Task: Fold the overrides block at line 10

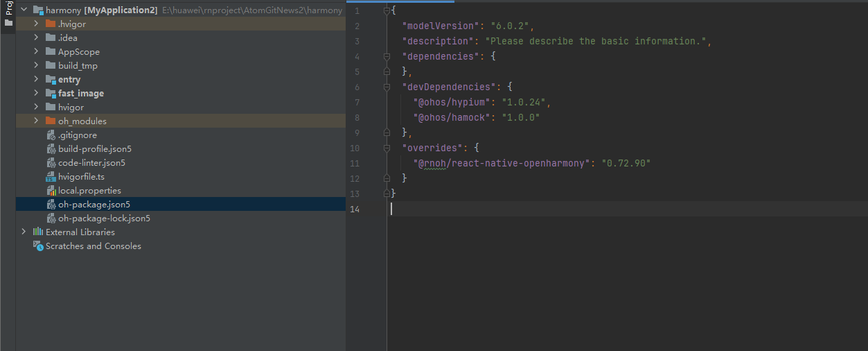Action: coord(387,148)
